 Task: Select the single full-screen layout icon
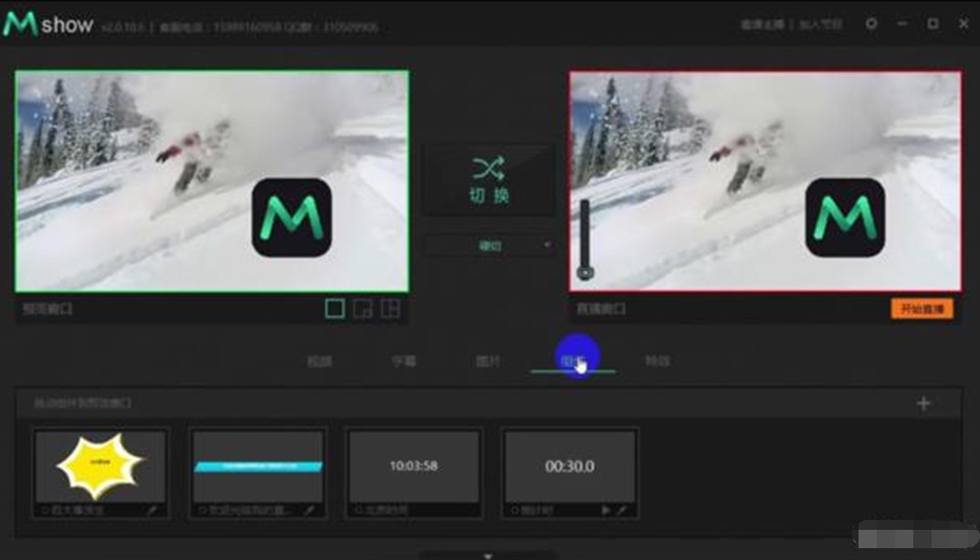334,309
